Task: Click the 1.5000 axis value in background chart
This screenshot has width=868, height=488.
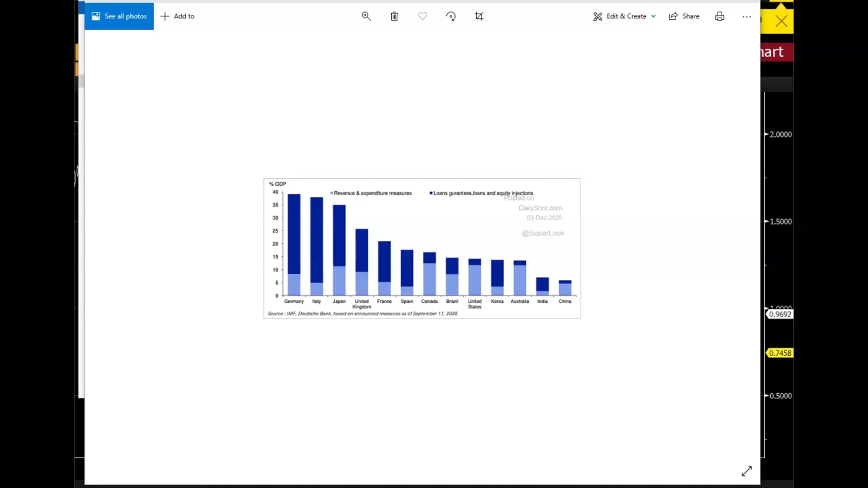Action: tap(780, 222)
